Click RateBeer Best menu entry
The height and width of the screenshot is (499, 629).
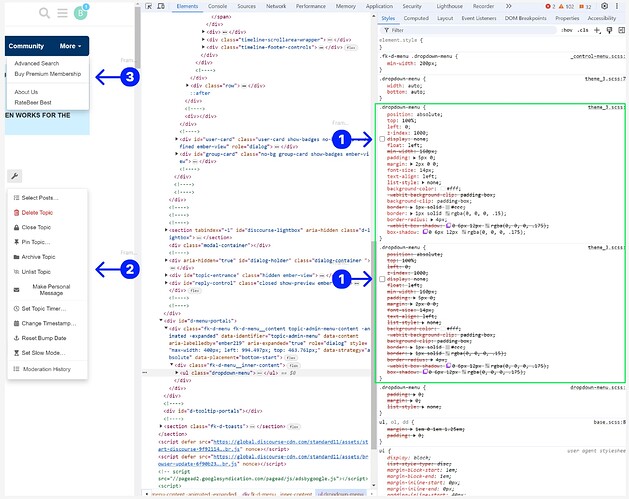[33, 102]
